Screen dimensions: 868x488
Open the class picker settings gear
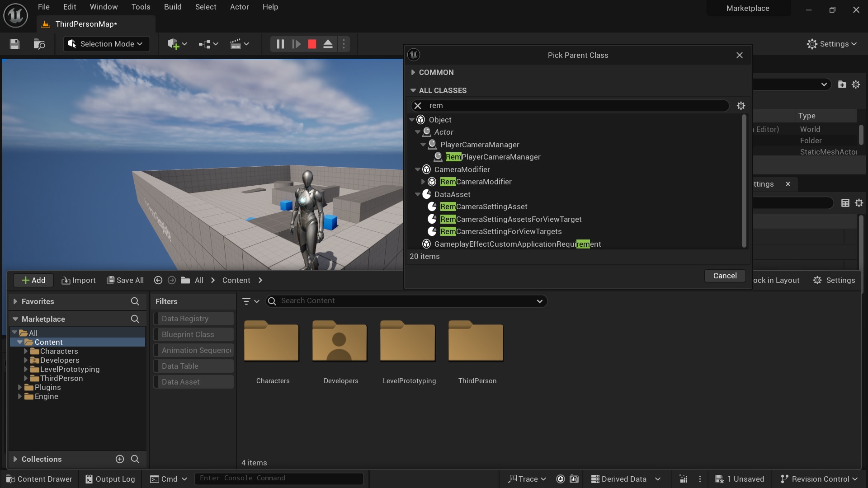(741, 105)
